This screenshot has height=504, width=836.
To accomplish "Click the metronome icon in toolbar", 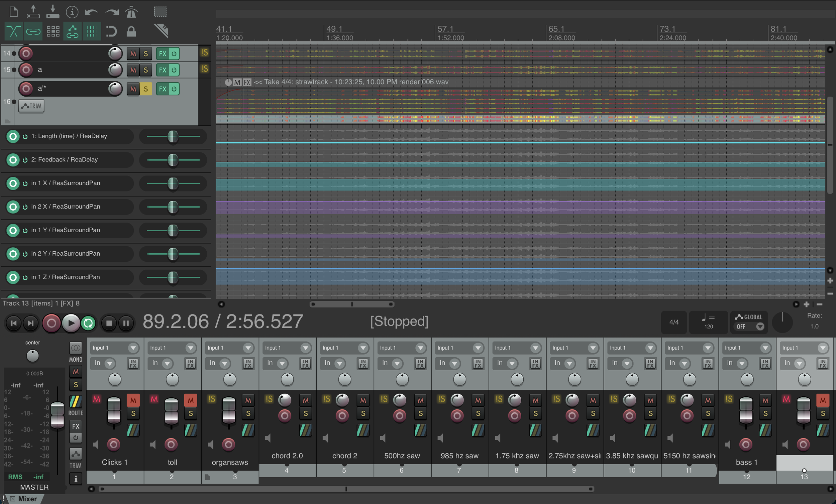I will point(131,12).
